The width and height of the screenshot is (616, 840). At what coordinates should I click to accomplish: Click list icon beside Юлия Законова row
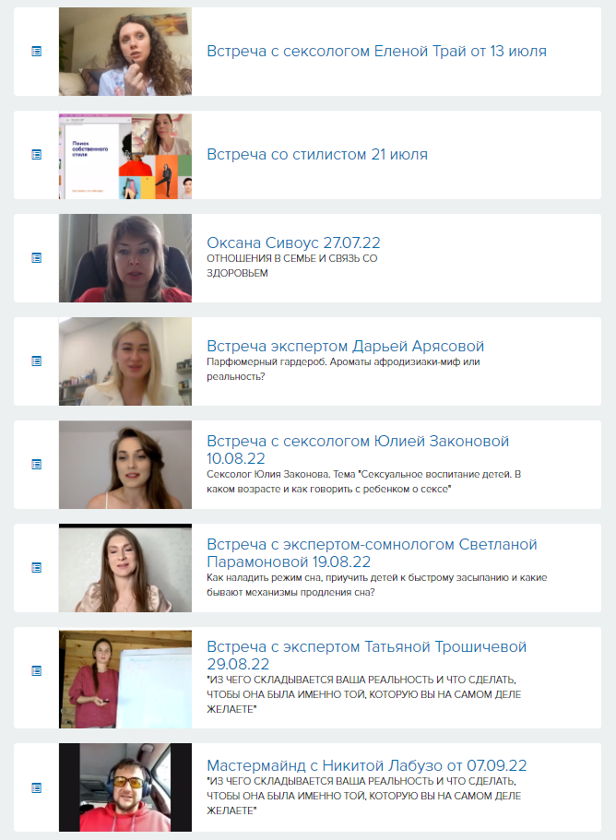pos(36,465)
